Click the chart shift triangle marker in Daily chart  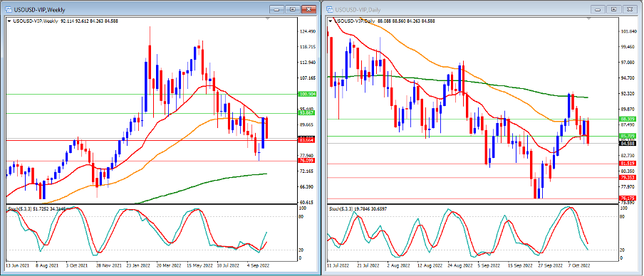click(x=590, y=19)
